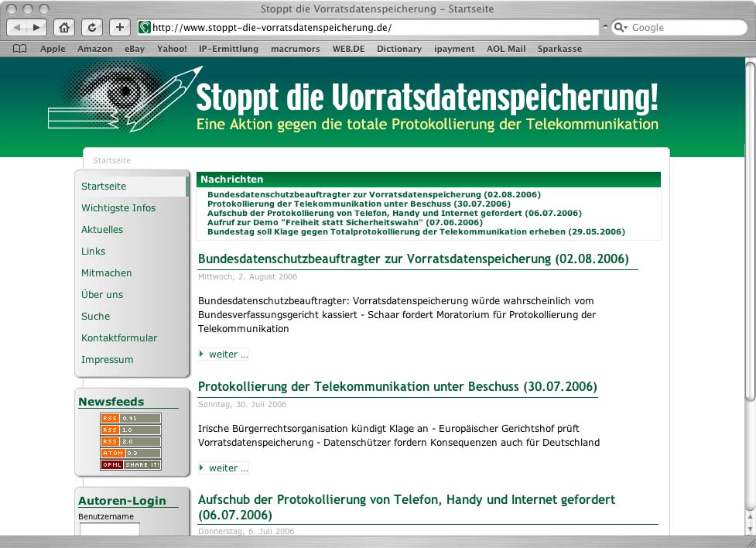Click the site favicon in the address bar
The height and width of the screenshot is (548, 756).
pyautogui.click(x=145, y=28)
